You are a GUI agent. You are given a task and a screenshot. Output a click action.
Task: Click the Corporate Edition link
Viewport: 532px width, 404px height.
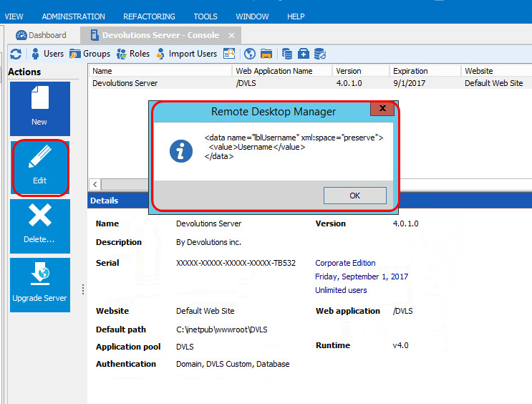tap(345, 263)
